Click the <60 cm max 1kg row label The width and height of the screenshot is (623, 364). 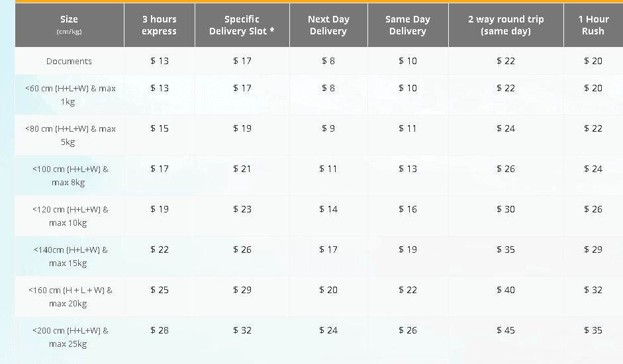coord(70,95)
